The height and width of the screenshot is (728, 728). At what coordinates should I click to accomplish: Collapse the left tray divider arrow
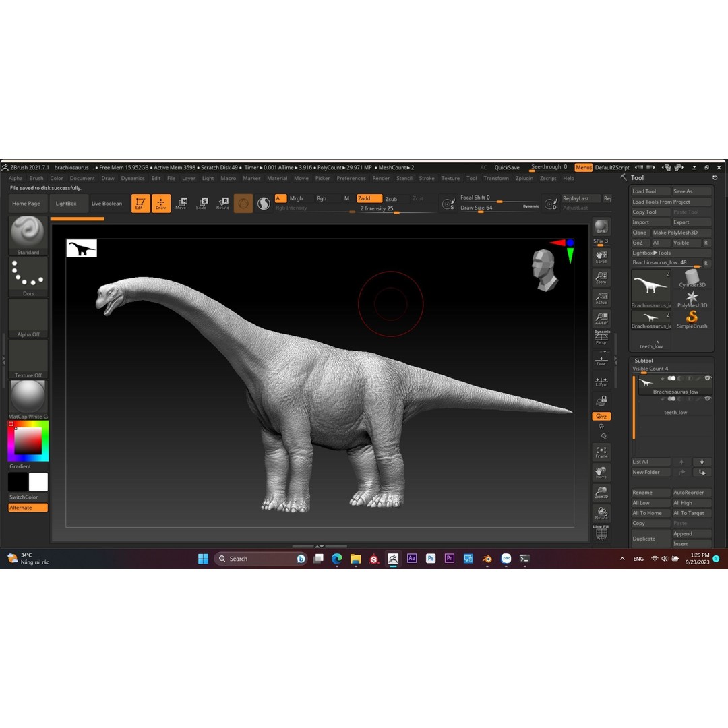(x=3, y=359)
